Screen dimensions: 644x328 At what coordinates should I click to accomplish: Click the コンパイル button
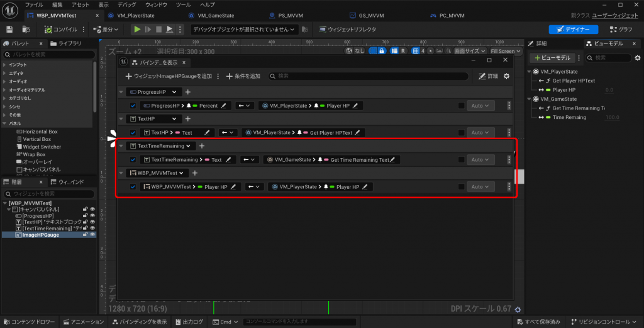[61, 29]
